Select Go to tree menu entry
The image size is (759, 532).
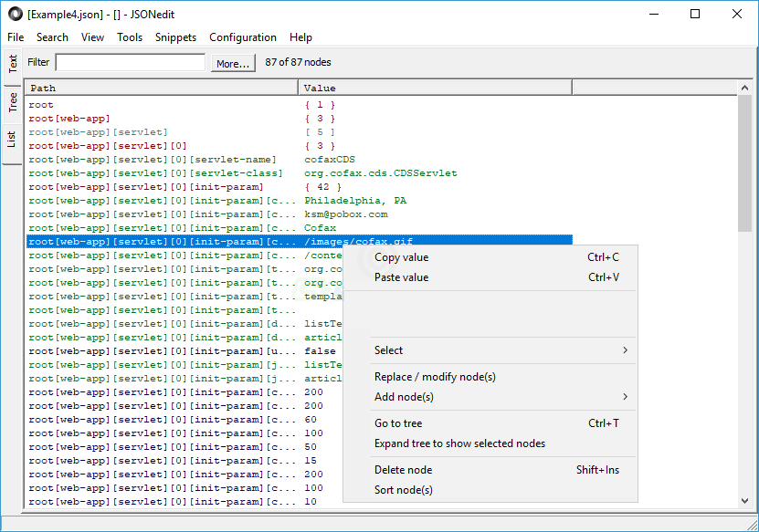pos(398,423)
